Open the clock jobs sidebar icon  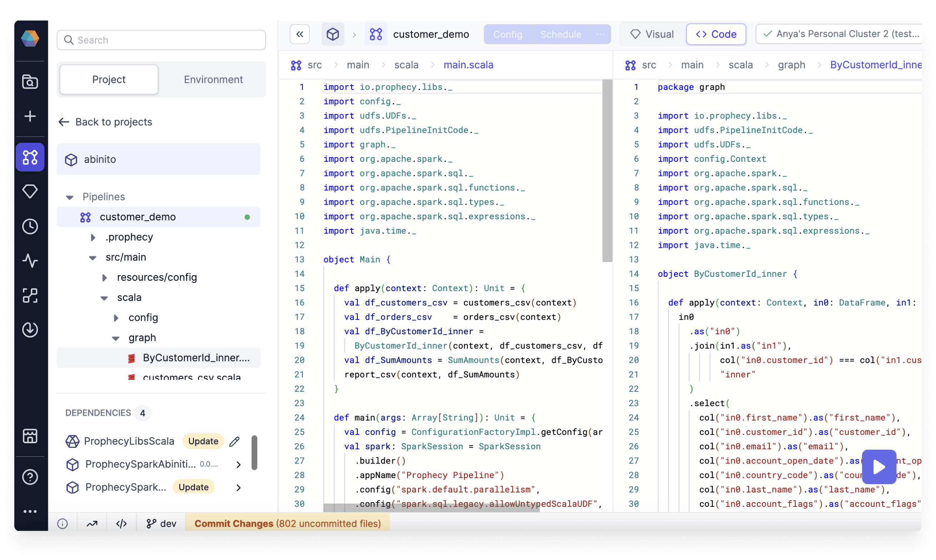click(x=30, y=226)
